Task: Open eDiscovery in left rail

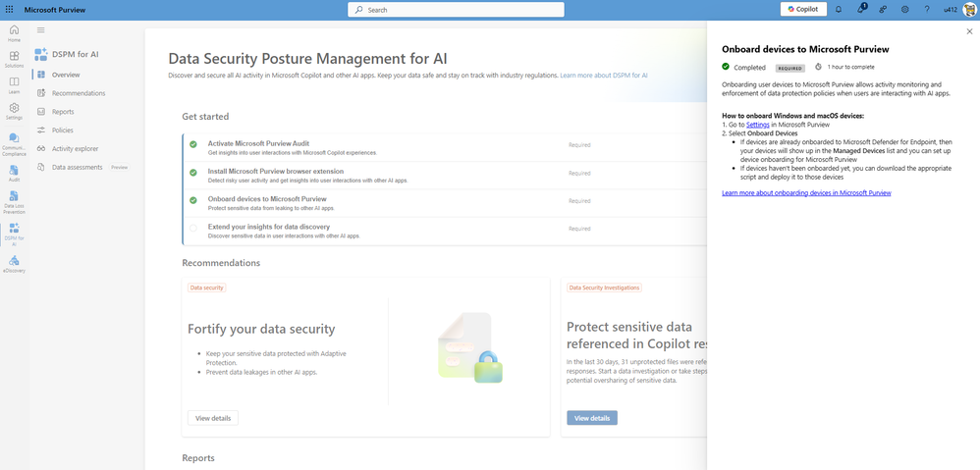Action: (x=14, y=264)
